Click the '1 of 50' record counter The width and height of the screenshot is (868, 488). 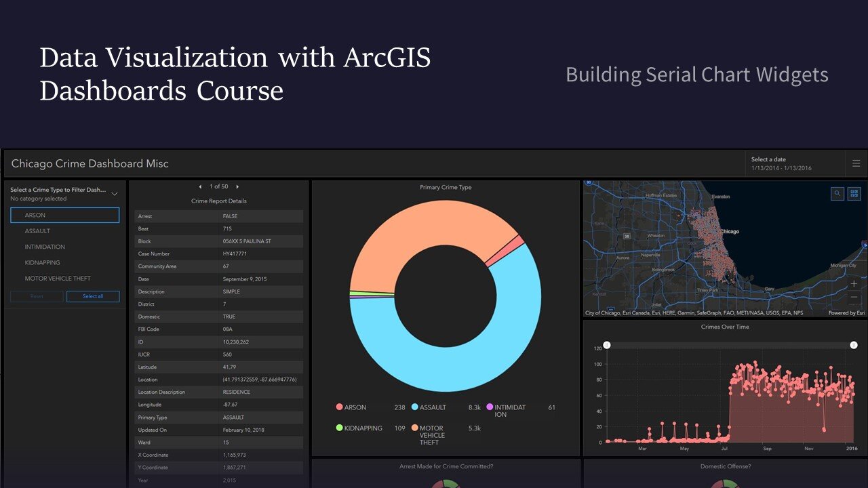tap(219, 186)
